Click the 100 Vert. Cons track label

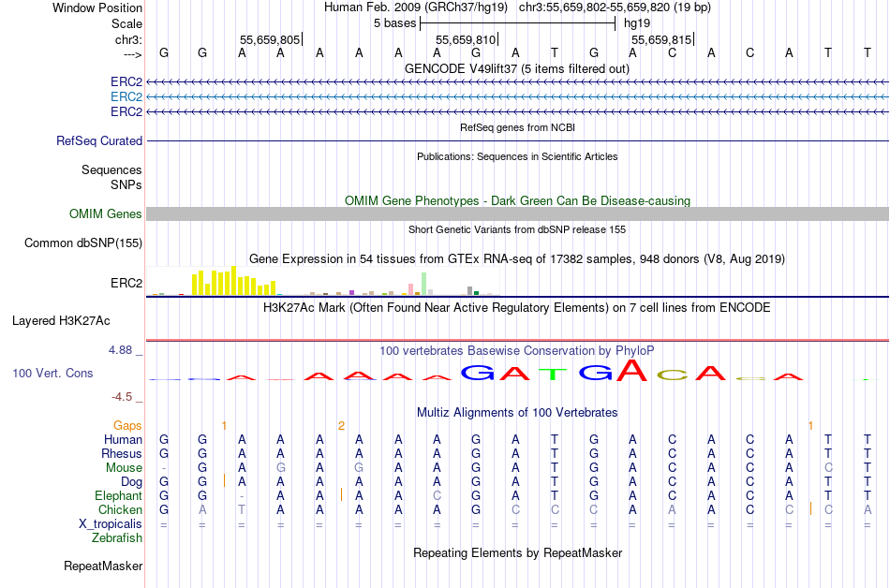pyautogui.click(x=52, y=373)
